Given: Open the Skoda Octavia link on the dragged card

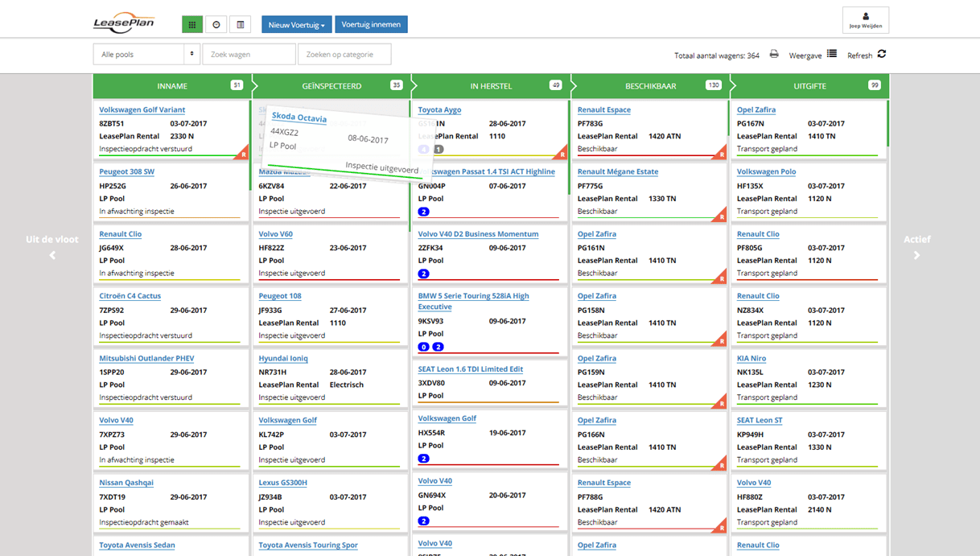Looking at the screenshot, I should [x=299, y=117].
